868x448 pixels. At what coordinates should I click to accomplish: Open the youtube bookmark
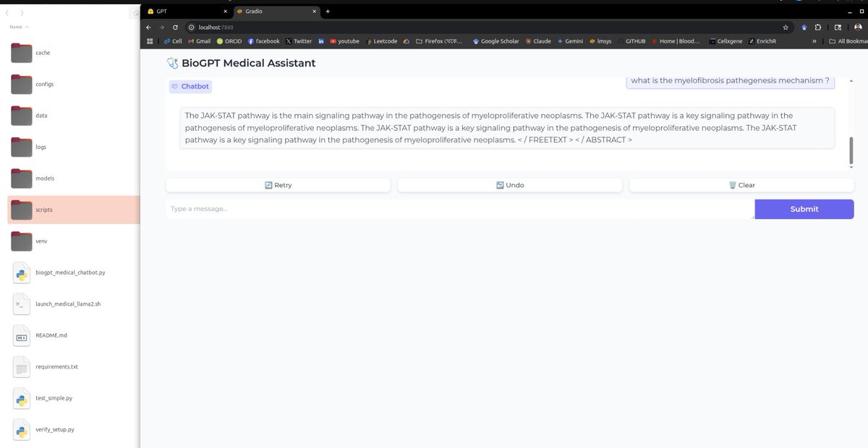[344, 41]
